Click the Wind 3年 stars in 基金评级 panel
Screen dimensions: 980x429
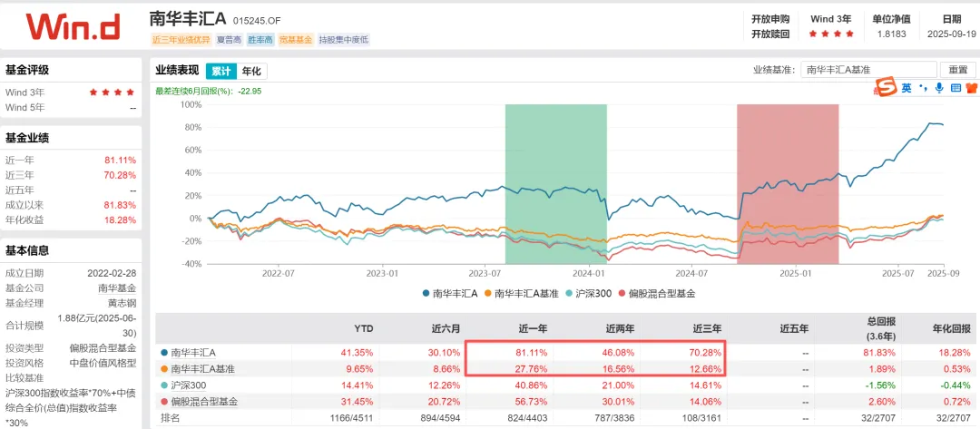(112, 93)
